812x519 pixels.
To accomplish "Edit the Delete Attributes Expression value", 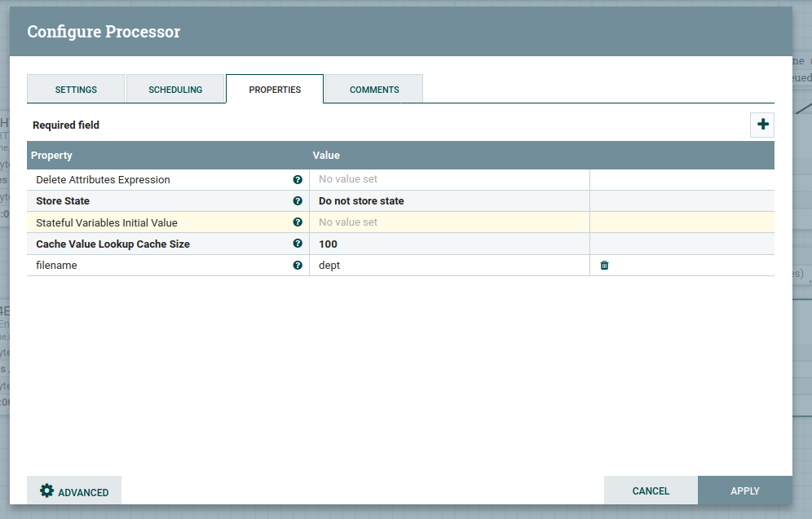I will (x=448, y=179).
